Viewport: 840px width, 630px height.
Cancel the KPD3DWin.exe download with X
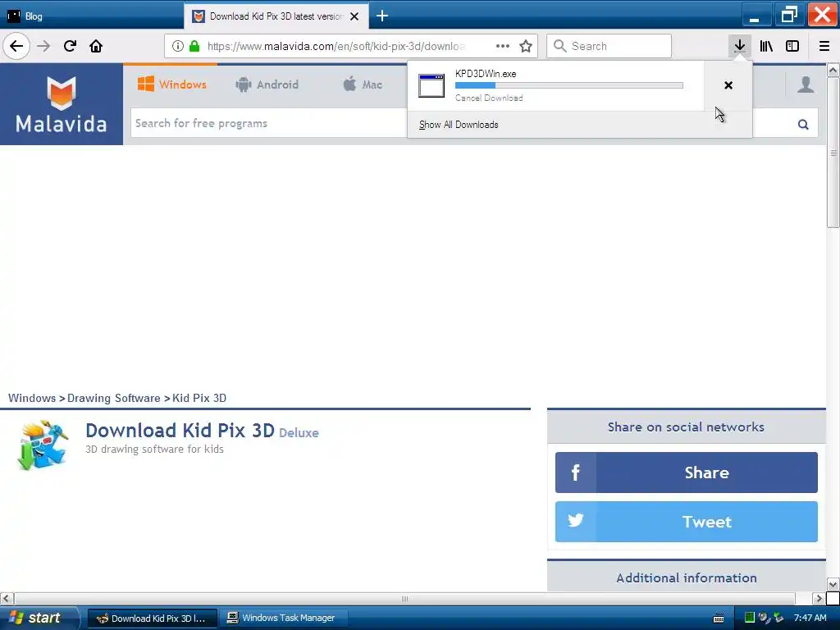tap(728, 85)
